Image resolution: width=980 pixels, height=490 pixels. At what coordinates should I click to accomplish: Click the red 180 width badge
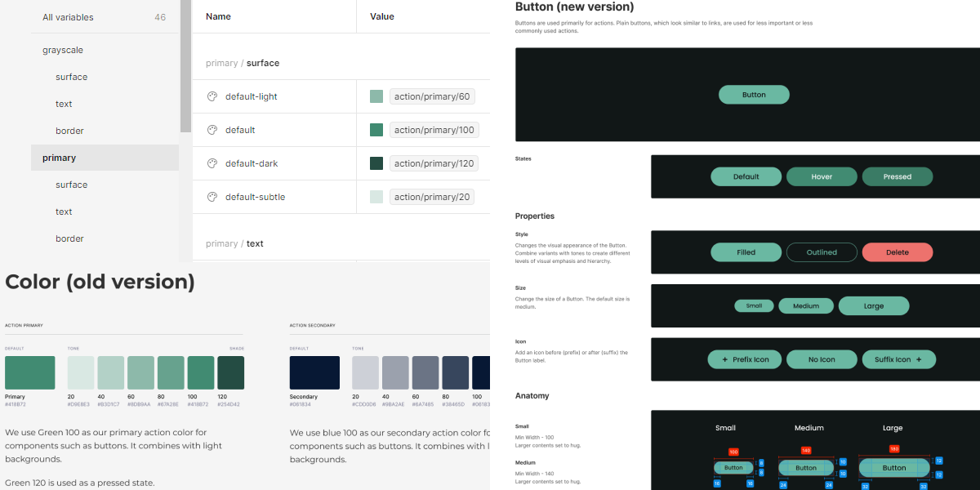(894, 448)
